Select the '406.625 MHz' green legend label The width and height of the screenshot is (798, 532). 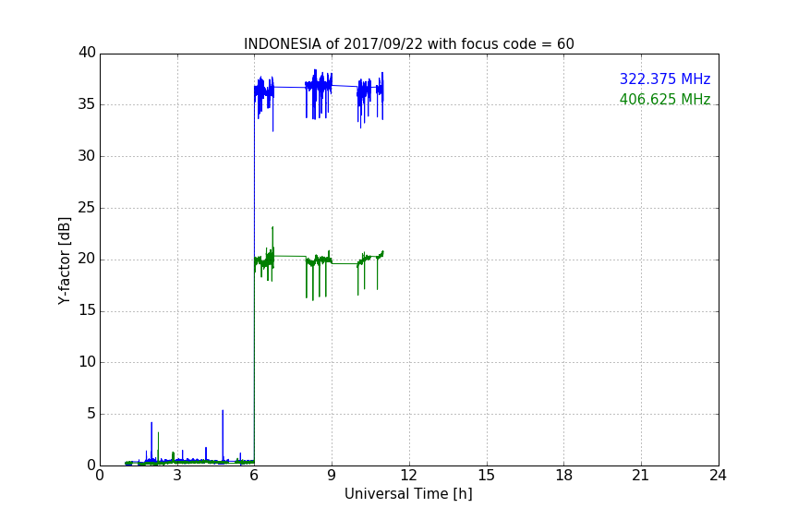coord(665,99)
